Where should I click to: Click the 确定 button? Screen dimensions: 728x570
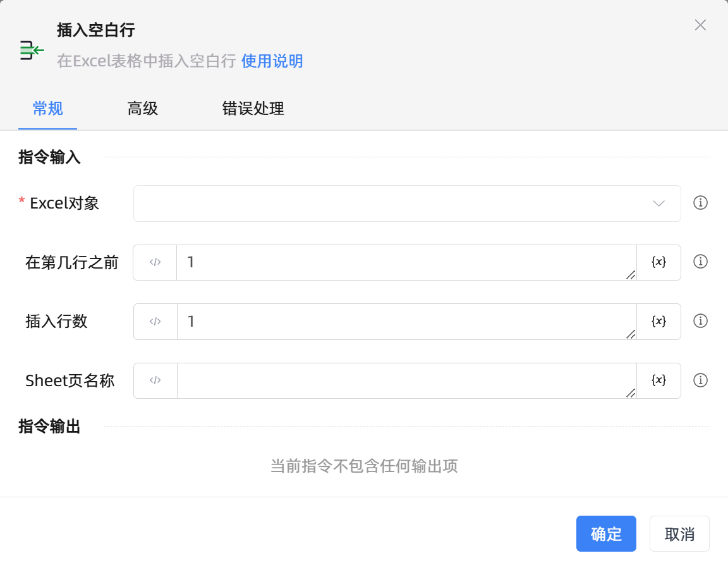[x=606, y=534]
